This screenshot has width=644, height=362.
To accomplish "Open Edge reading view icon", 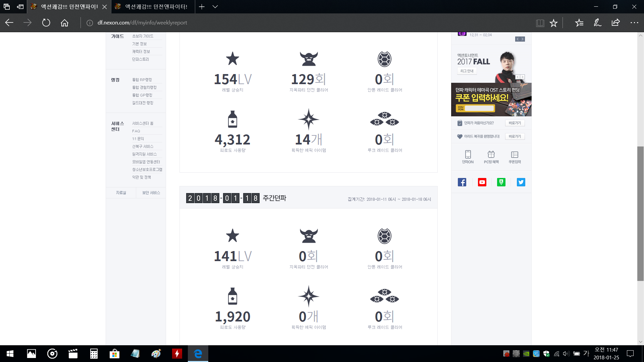I will pos(540,23).
